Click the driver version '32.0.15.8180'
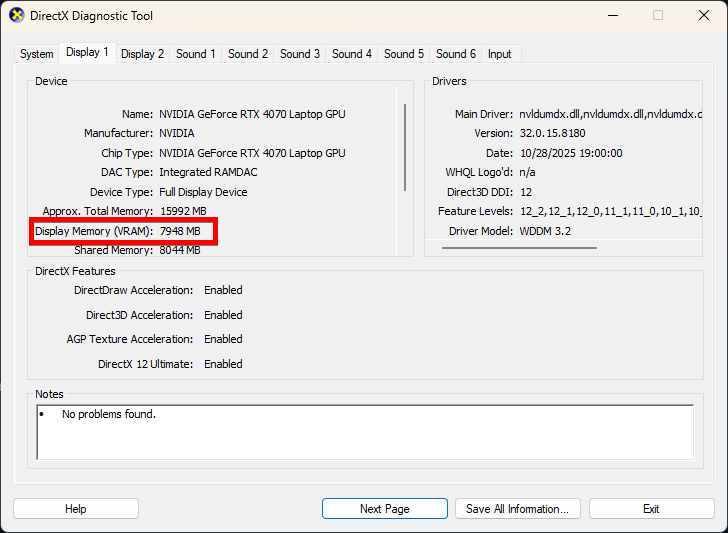The height and width of the screenshot is (533, 728). pyautogui.click(x=552, y=133)
